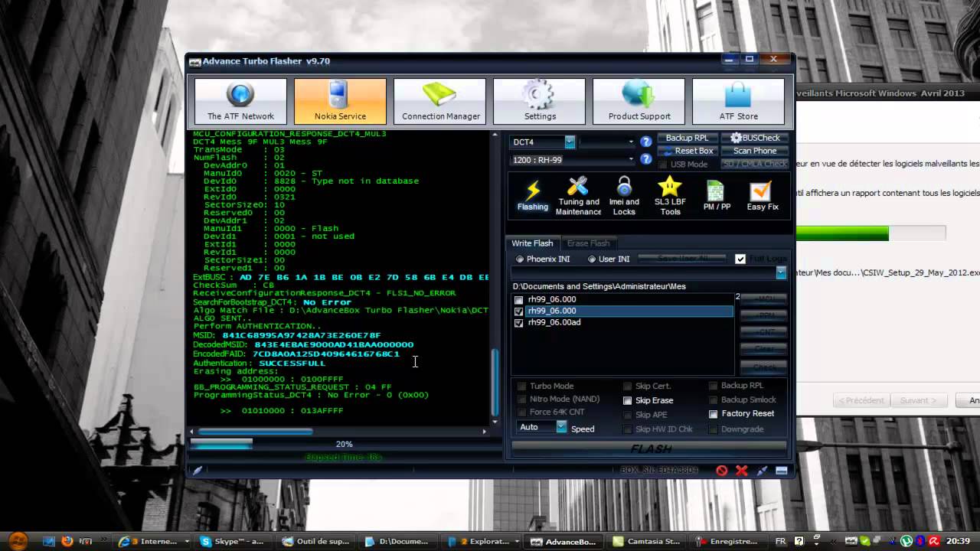Switch to Skype taskbar button
980x551 pixels.
[232, 541]
